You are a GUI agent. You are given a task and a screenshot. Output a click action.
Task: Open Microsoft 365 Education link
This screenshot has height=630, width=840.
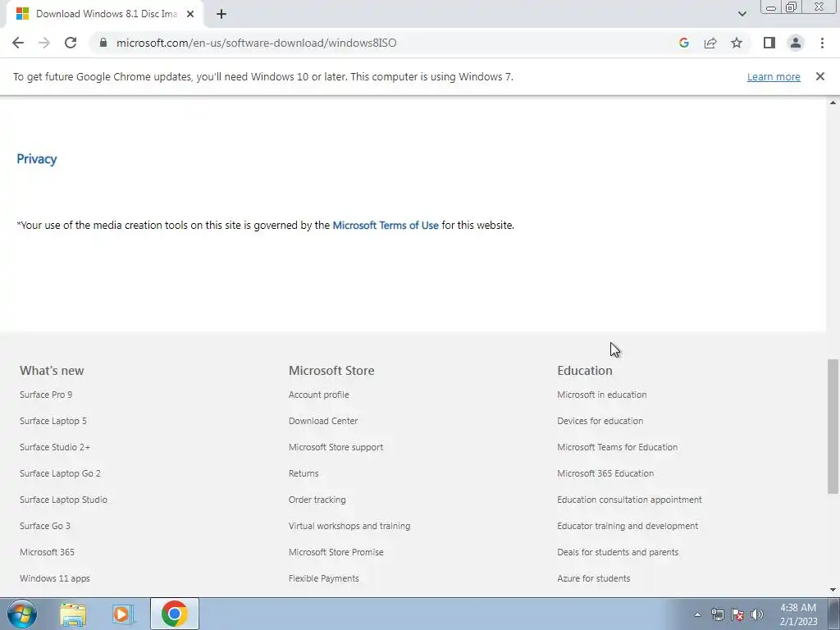pos(605,473)
